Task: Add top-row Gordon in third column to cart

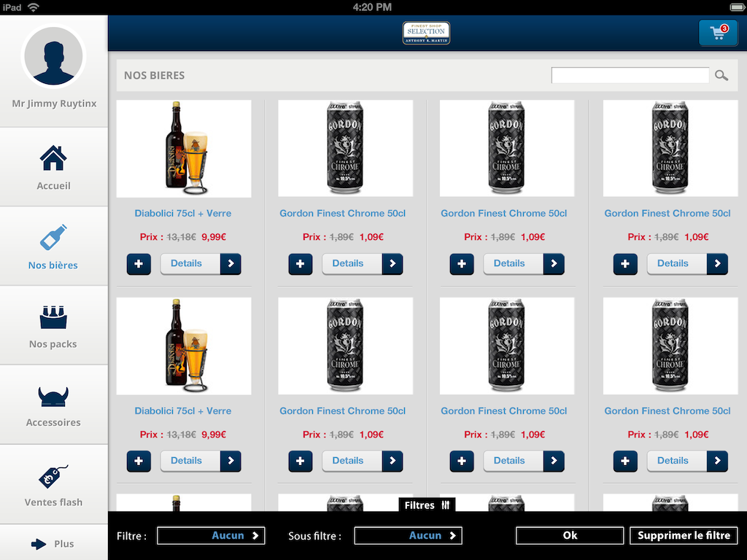Action: pos(462,264)
